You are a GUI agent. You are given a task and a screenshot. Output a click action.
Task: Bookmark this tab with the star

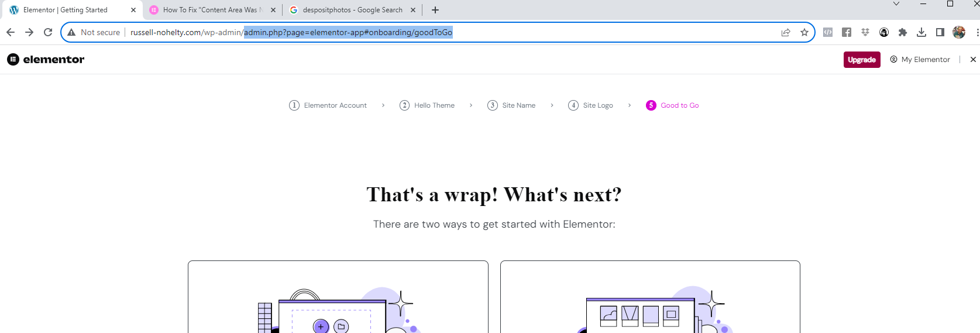pos(804,32)
